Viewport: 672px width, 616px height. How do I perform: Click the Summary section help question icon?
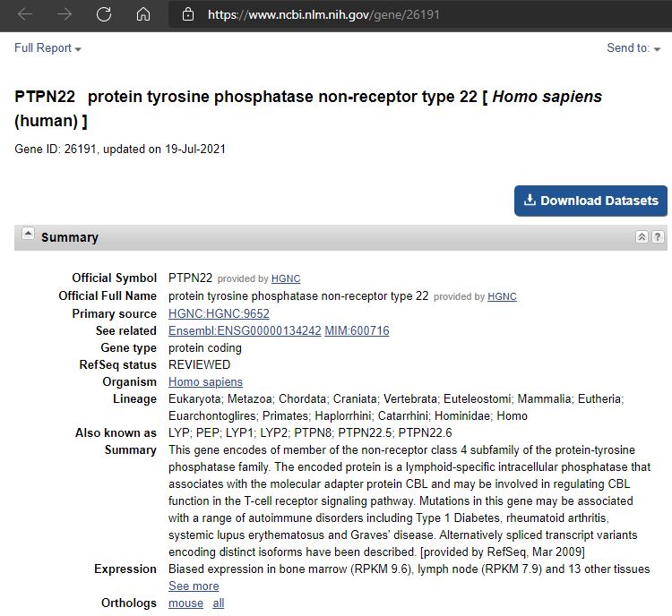click(658, 237)
